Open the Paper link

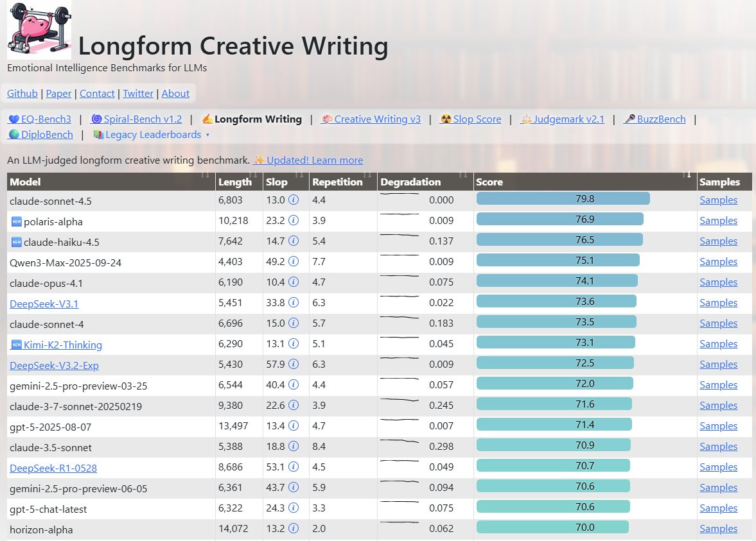[59, 94]
